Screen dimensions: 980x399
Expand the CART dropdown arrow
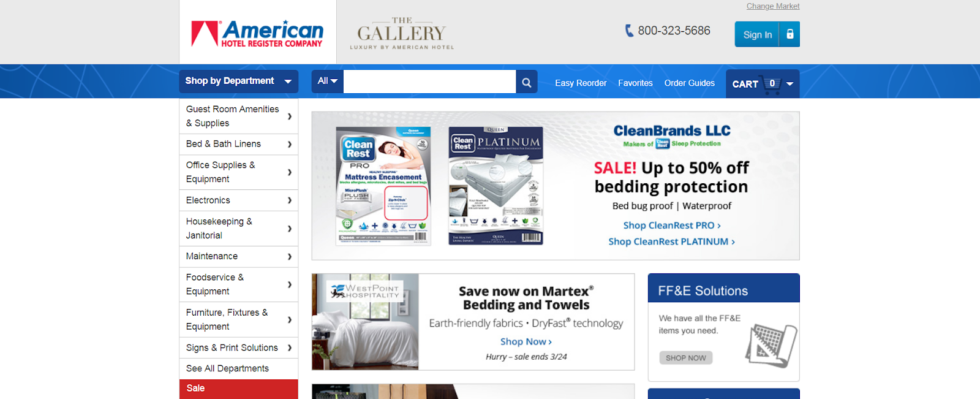click(790, 84)
